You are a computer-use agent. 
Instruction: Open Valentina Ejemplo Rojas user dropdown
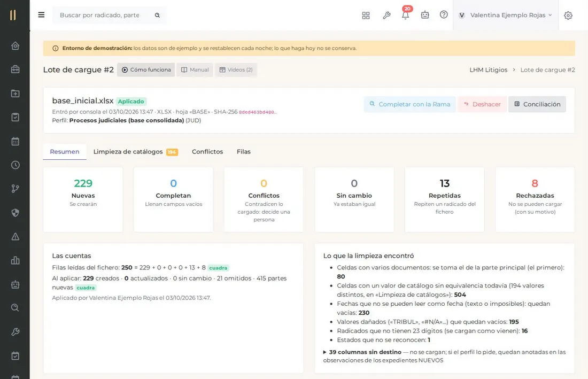coord(506,15)
